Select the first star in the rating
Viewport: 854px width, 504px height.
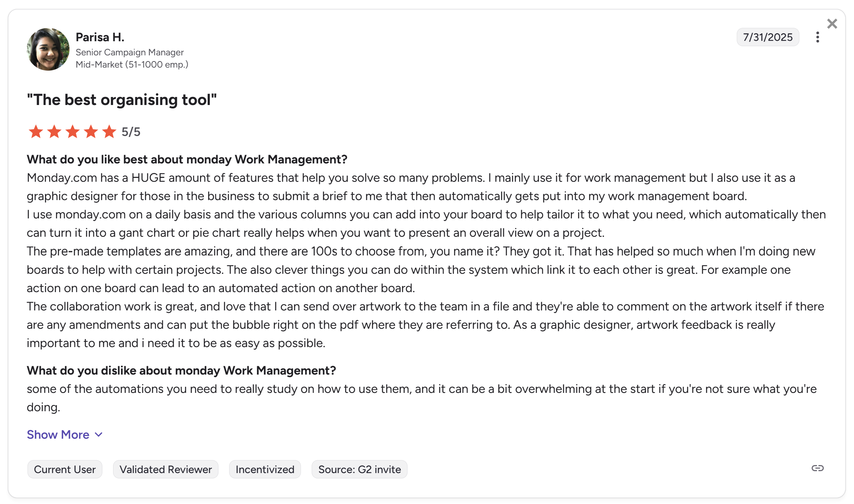tap(36, 132)
